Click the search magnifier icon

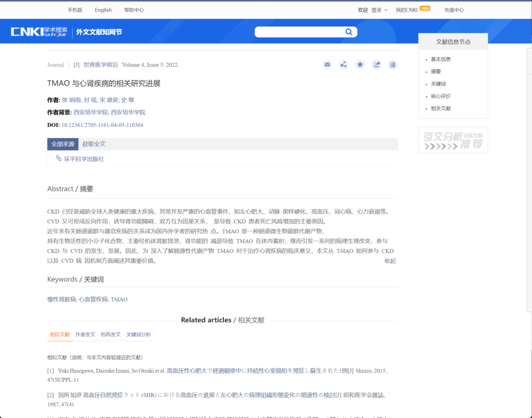tap(349, 32)
